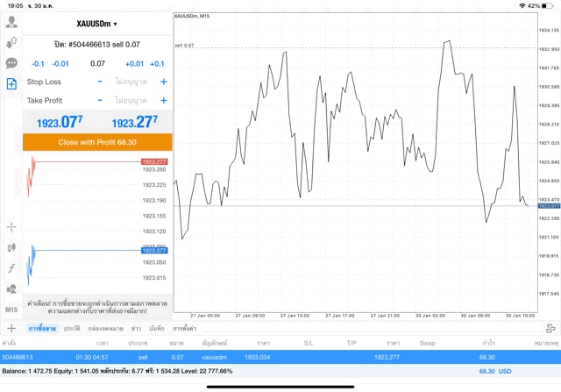Viewport: 561px width, 392px height.
Task: Click the bid price 1923.077
Action: pyautogui.click(x=60, y=123)
